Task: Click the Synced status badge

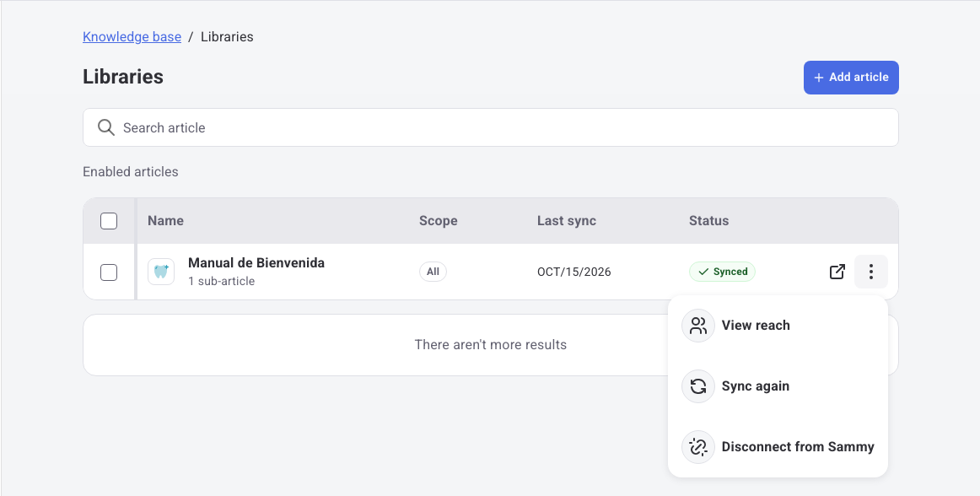Action: [722, 272]
